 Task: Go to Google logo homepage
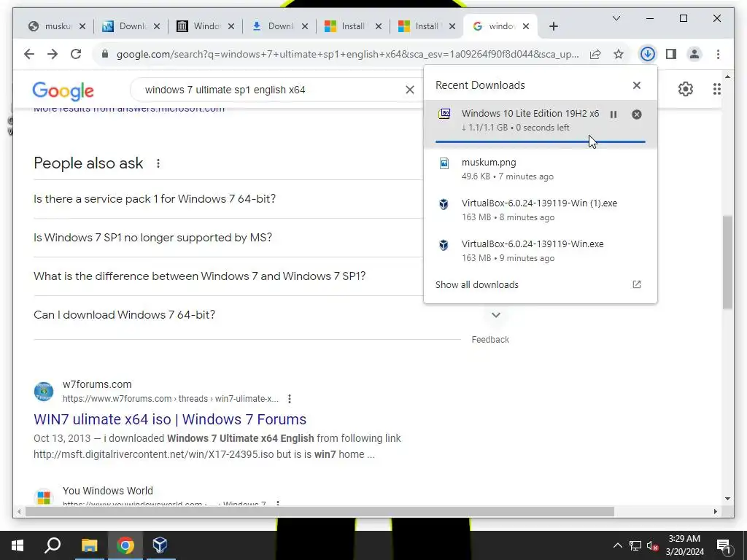[x=63, y=91]
